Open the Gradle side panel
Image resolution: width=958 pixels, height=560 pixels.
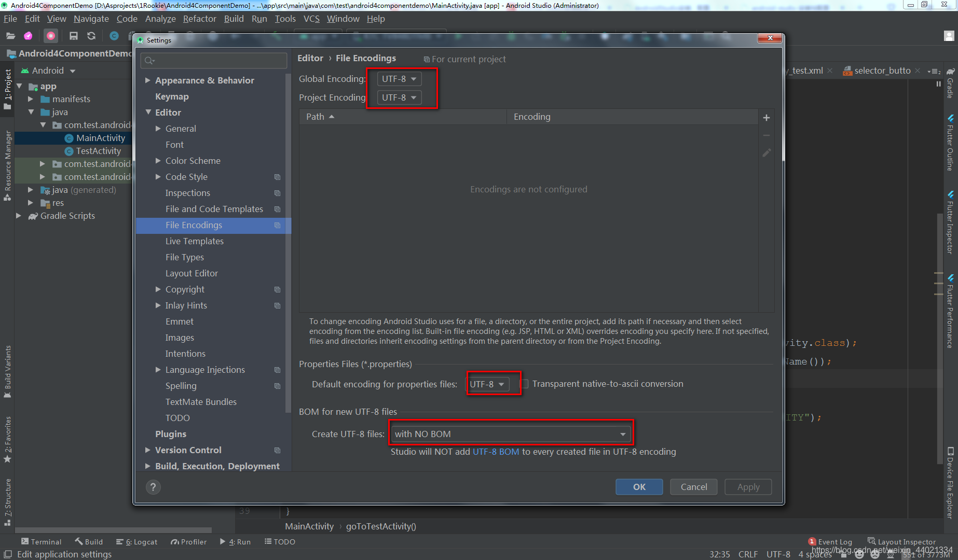pos(950,83)
